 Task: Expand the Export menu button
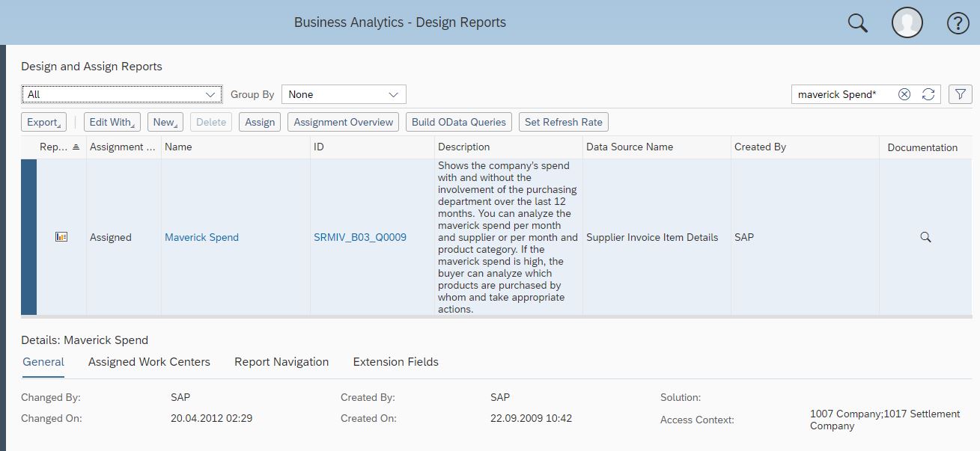[x=43, y=122]
